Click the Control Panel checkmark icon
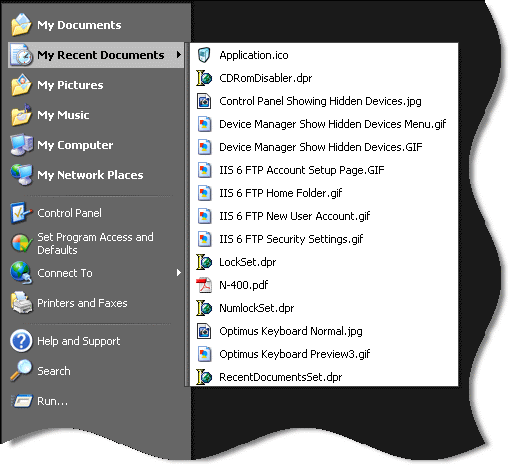 point(21,213)
